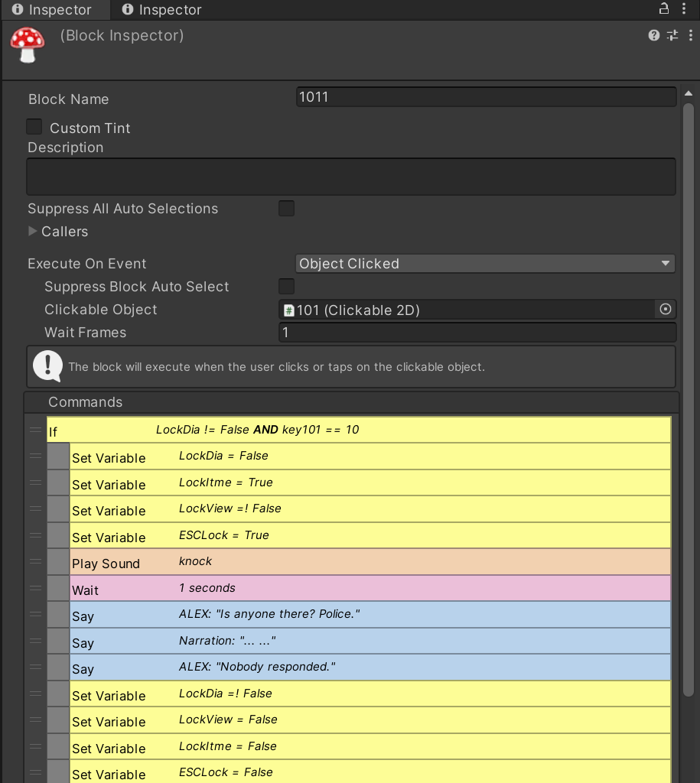Select Set Variable LockItme = False command
700x783 pixels.
(370, 746)
